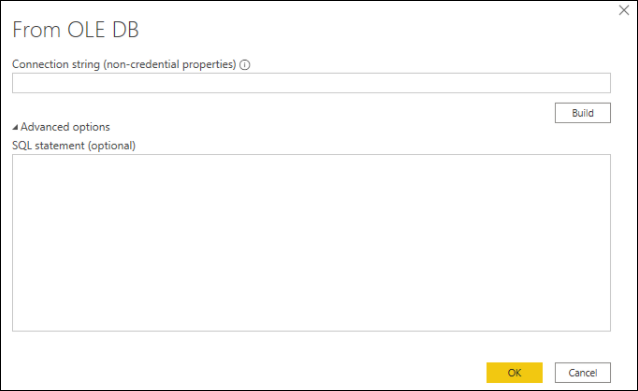Click the Build button below the connection field
This screenshot has height=391, width=638.
click(x=583, y=113)
